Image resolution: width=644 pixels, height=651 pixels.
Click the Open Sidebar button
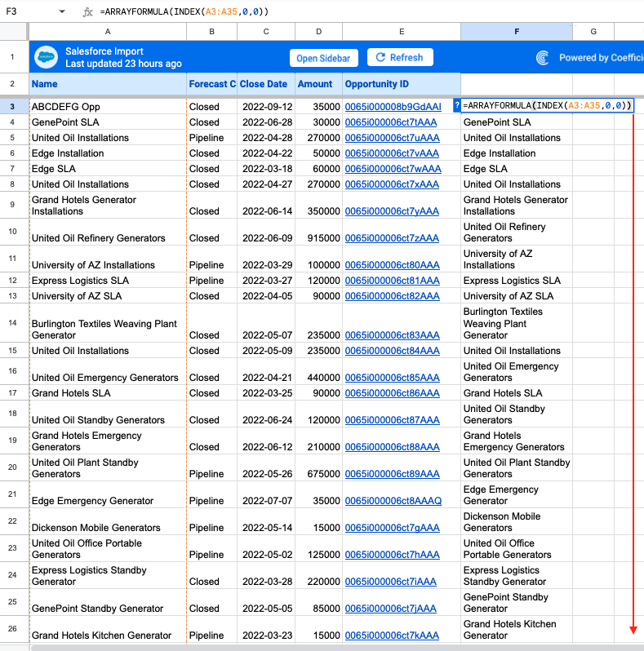(323, 58)
